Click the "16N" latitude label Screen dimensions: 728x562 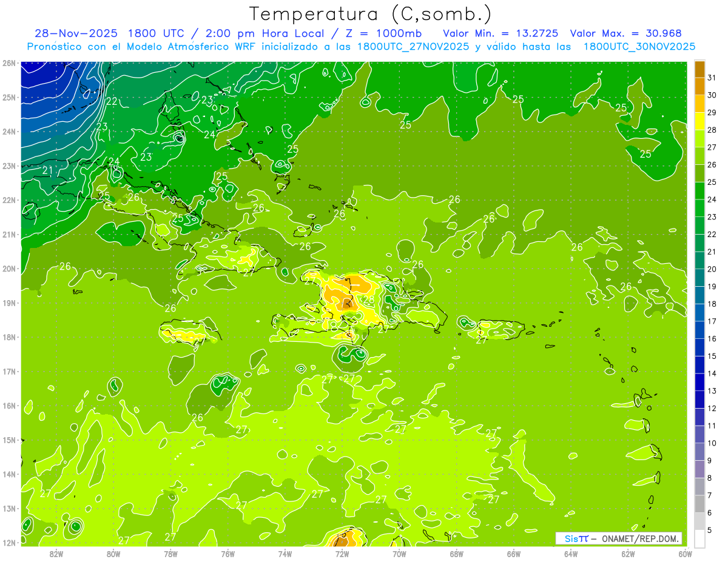point(9,406)
